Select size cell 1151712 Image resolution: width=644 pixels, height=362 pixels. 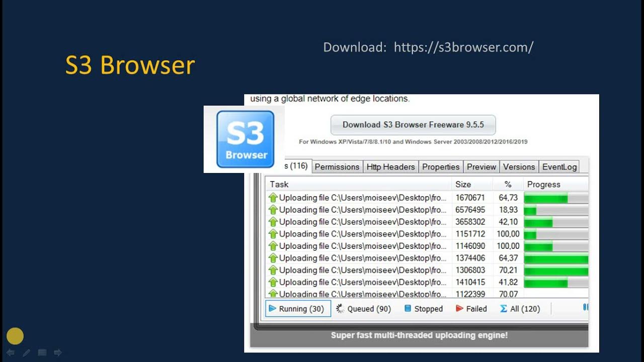pos(470,234)
